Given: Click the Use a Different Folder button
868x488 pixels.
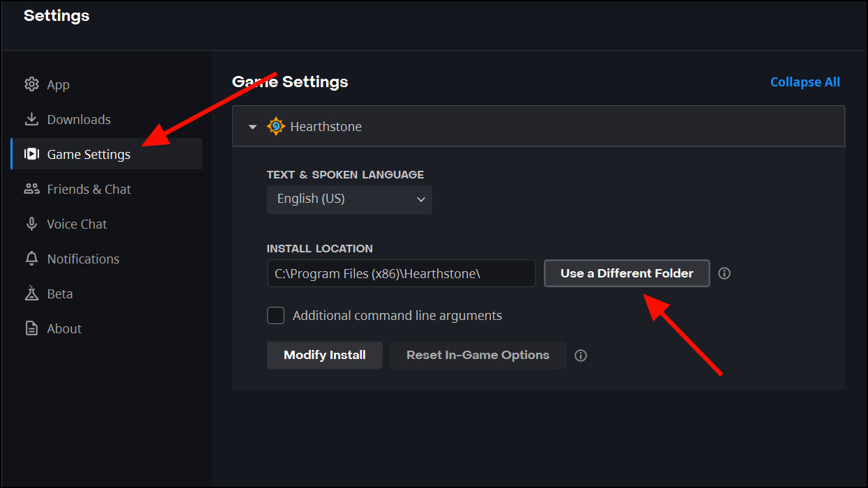Looking at the screenshot, I should pyautogui.click(x=626, y=273).
